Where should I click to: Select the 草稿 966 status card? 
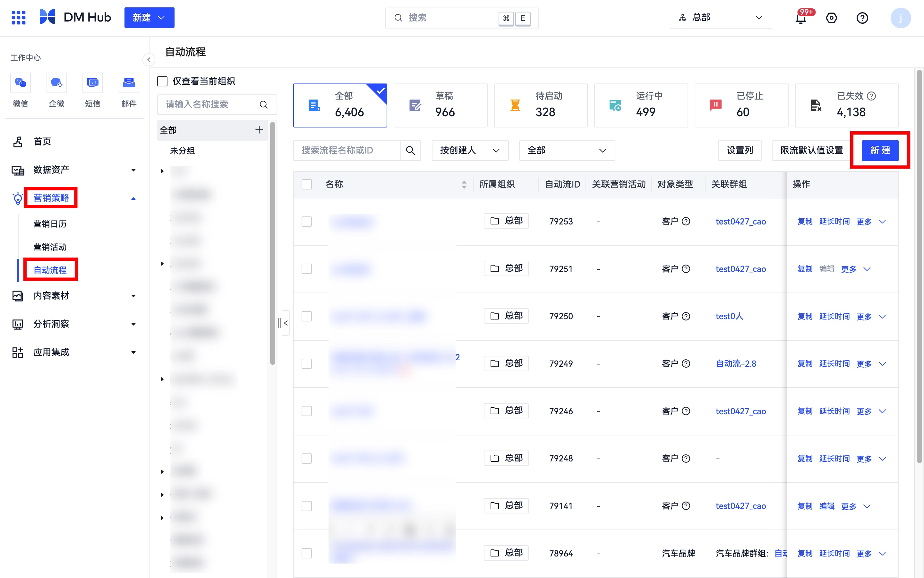[x=440, y=106]
